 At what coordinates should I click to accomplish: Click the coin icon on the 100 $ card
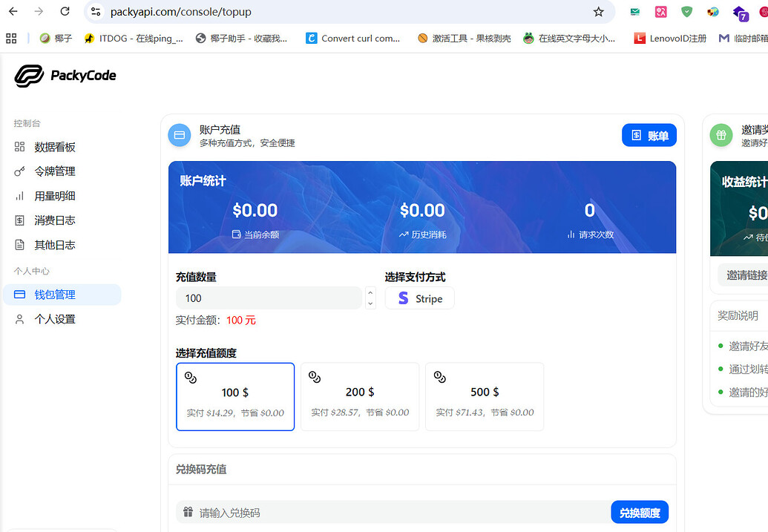(x=191, y=378)
